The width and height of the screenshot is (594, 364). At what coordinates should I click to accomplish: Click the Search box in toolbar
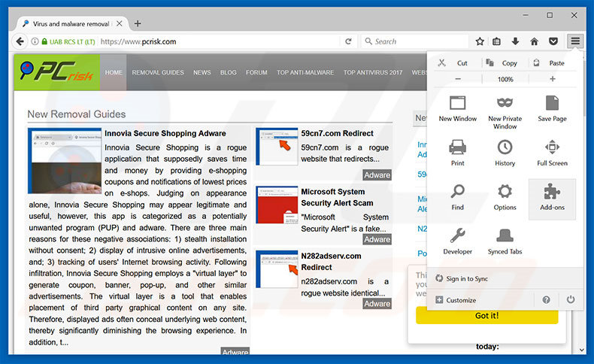coord(415,41)
